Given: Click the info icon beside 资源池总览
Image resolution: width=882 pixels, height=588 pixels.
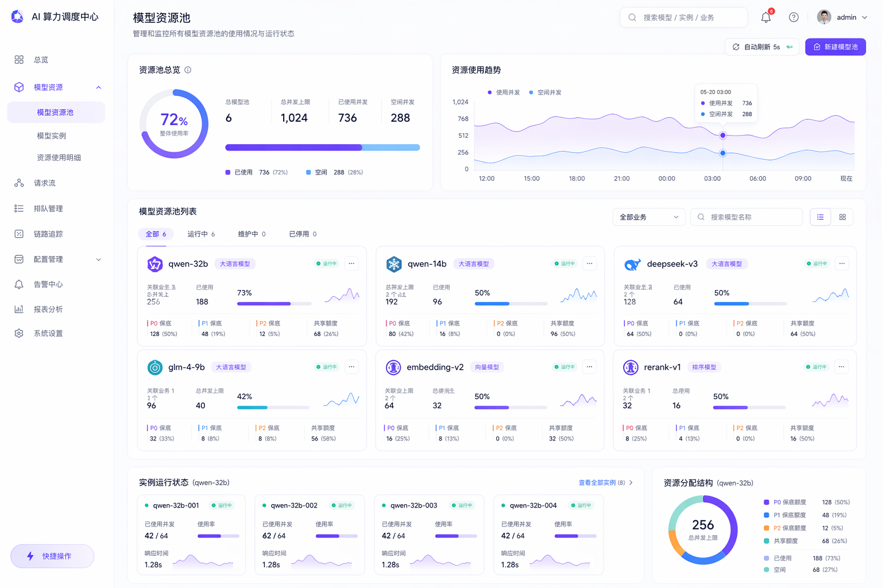Looking at the screenshot, I should pos(188,70).
